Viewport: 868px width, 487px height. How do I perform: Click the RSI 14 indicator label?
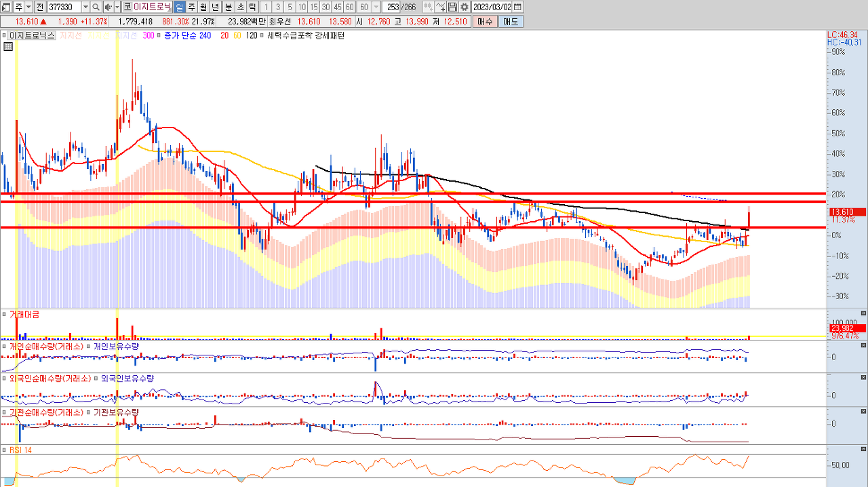click(20, 450)
